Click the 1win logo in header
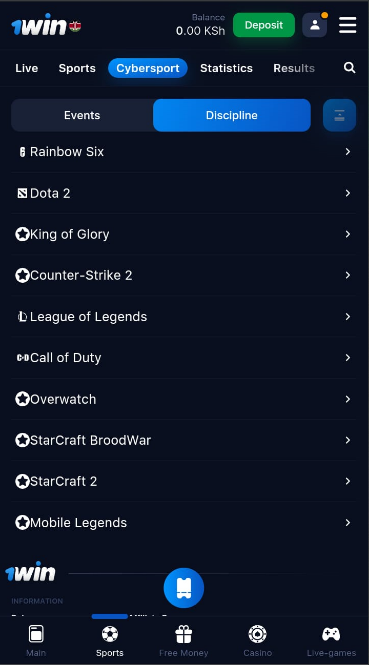369x665 pixels. point(39,25)
